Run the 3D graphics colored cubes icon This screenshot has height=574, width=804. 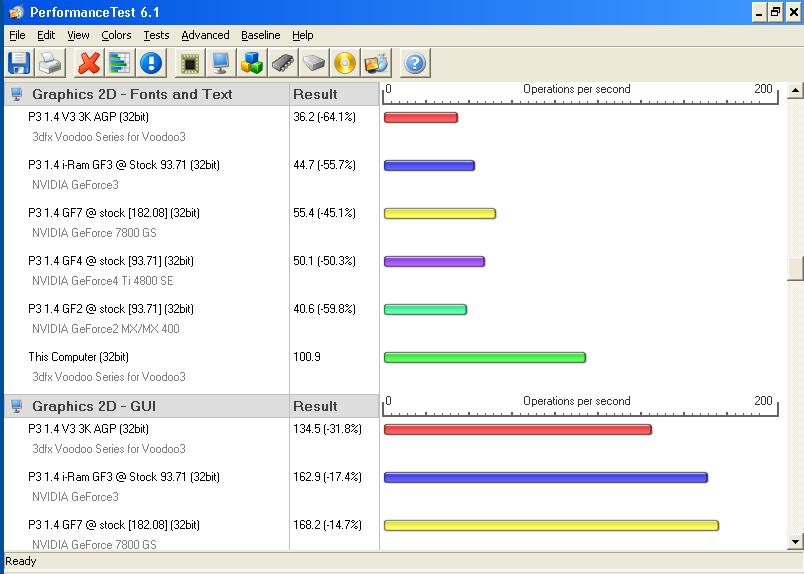click(252, 64)
